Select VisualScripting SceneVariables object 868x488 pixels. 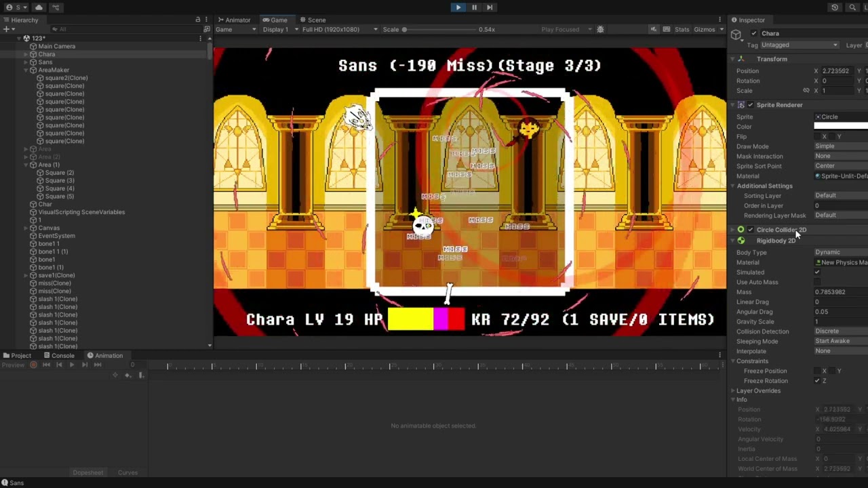point(81,212)
